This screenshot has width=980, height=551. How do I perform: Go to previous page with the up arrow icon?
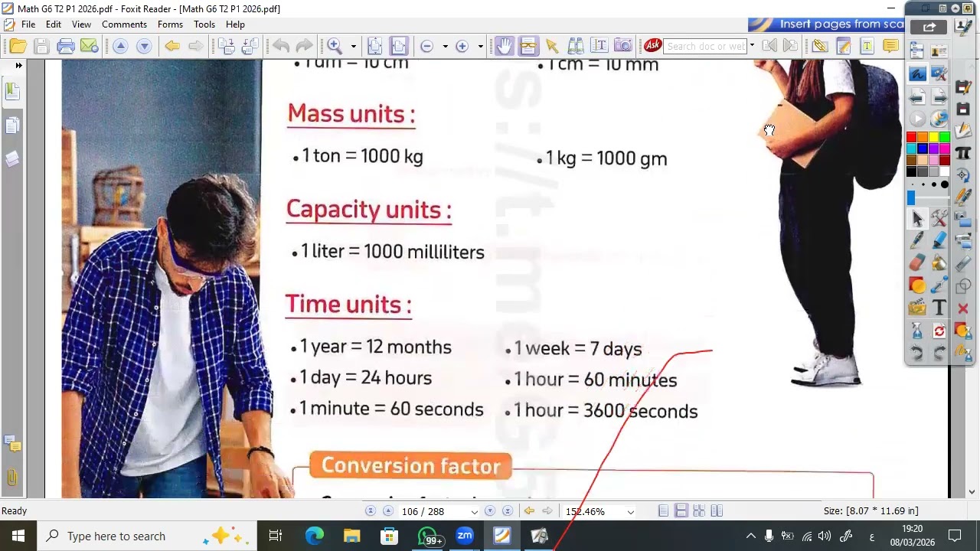point(120,47)
